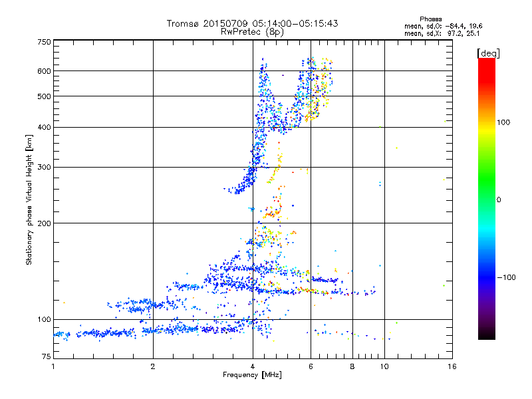Click the colorbar label "100"
The width and height of the screenshot is (532, 399).
503,122
